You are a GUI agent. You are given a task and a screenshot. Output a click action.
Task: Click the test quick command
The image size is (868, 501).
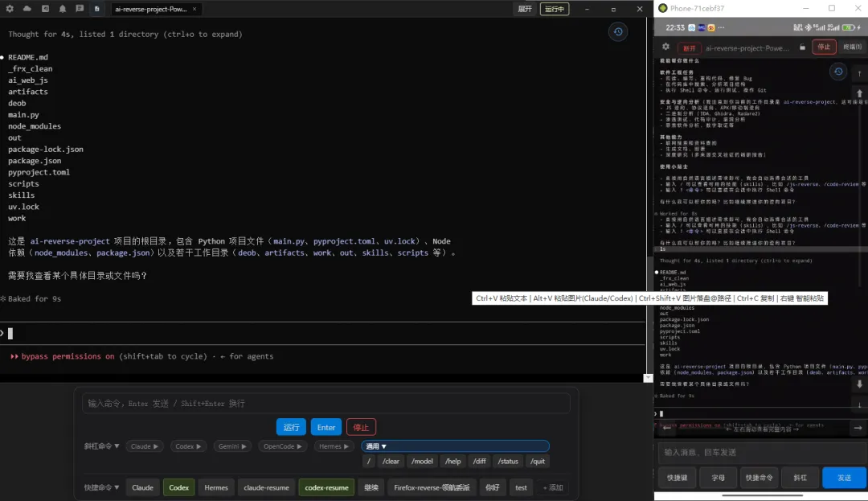(x=521, y=487)
